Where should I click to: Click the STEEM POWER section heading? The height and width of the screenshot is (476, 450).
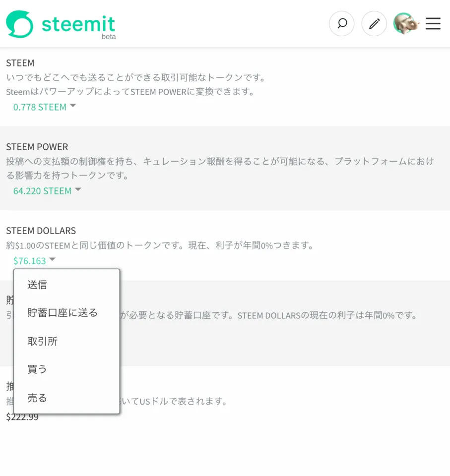point(37,146)
